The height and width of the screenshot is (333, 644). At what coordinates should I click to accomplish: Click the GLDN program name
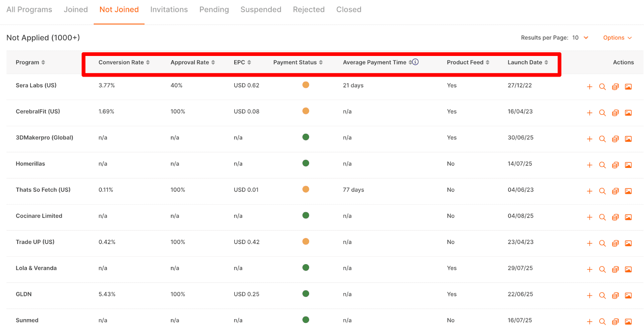pyautogui.click(x=24, y=294)
